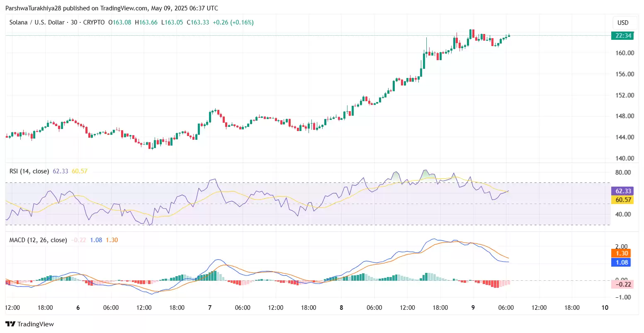Click the 156.00 price axis label
The image size is (644, 333).
[625, 74]
